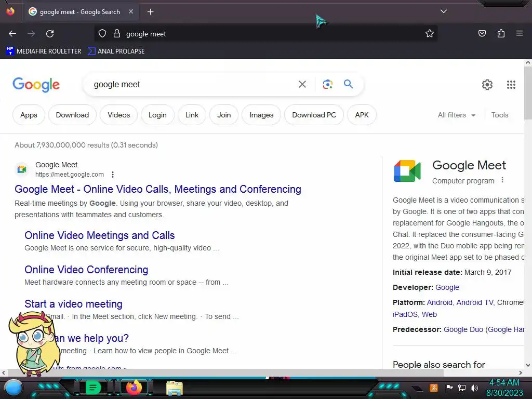Open the File Explorer taskbar icon
532x399 pixels.
(175, 388)
